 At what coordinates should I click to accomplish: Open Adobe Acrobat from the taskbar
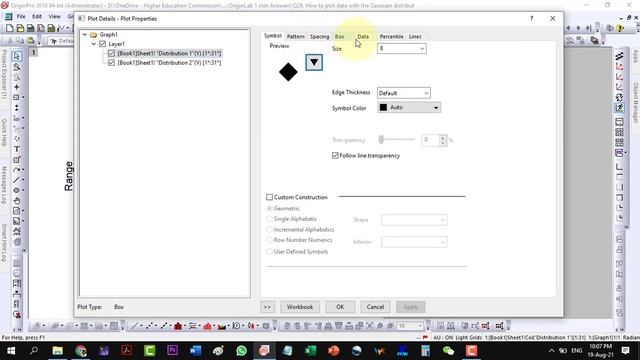click(x=127, y=351)
